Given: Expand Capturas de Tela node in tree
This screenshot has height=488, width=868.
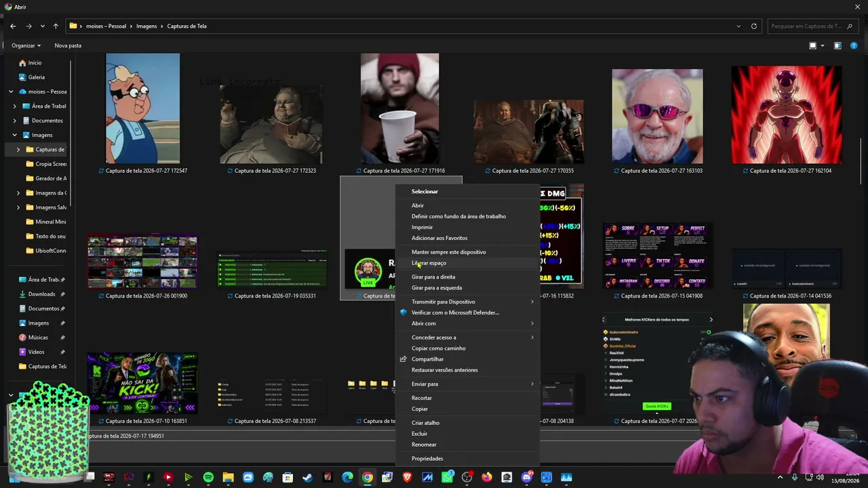Looking at the screenshot, I should (18, 149).
